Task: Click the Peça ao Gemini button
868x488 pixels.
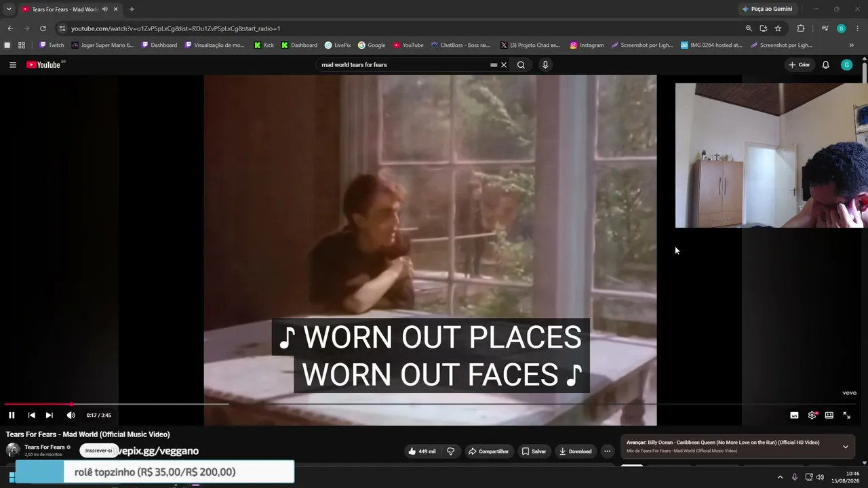Action: pyautogui.click(x=767, y=9)
